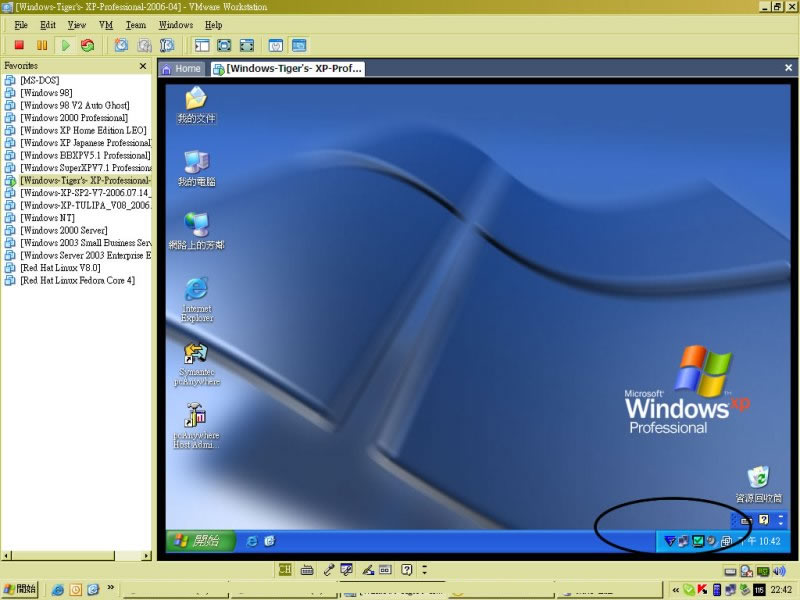Open the Snapshot Manager toolbar icon
Screen dimensions: 800x600
click(x=167, y=45)
